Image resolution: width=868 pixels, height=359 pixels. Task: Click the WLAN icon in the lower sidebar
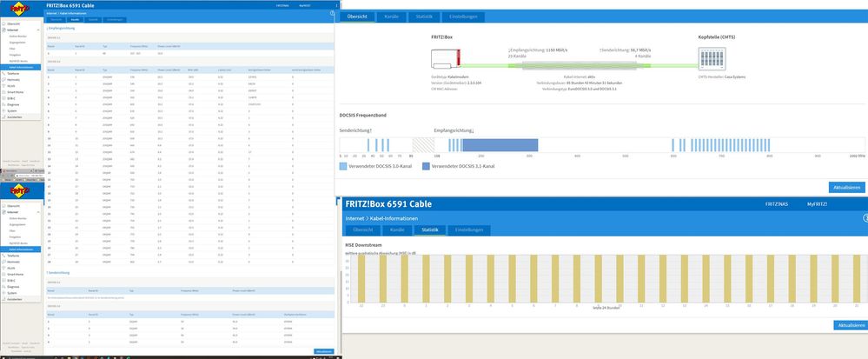coord(3,268)
